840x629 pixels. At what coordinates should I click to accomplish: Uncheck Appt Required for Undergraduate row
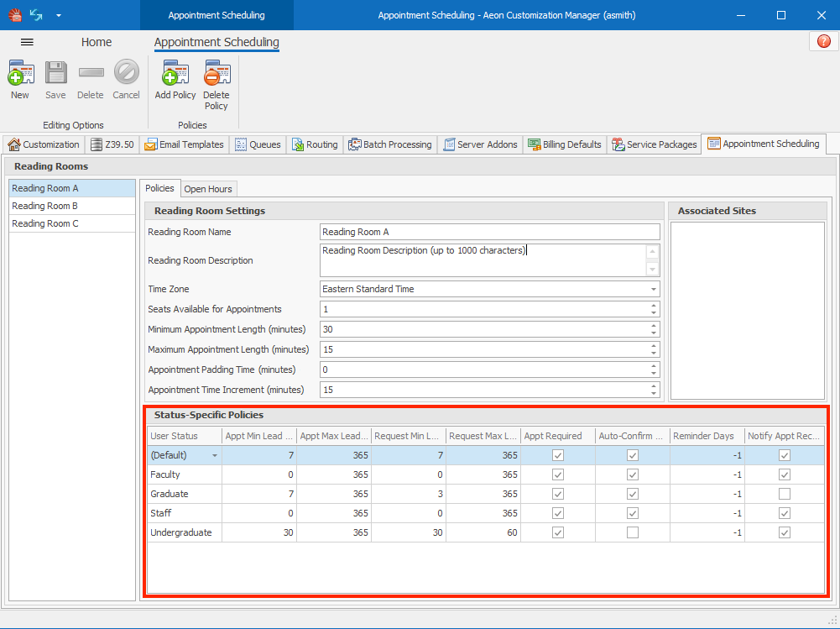[x=556, y=532]
